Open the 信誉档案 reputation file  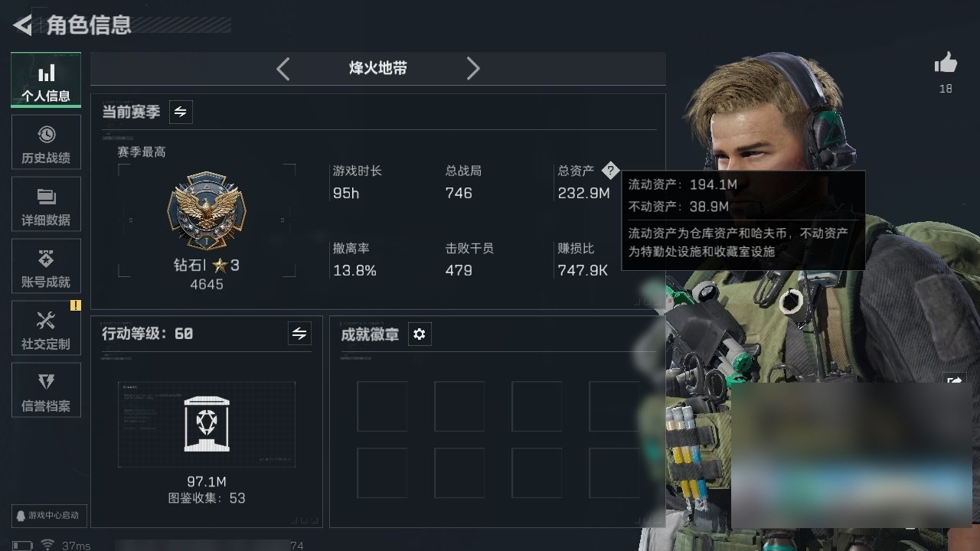pyautogui.click(x=46, y=390)
